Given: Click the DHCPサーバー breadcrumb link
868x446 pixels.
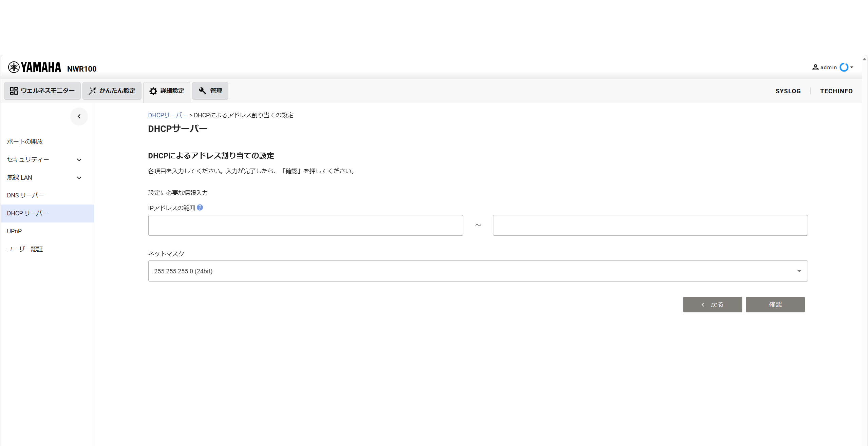Looking at the screenshot, I should pos(167,115).
